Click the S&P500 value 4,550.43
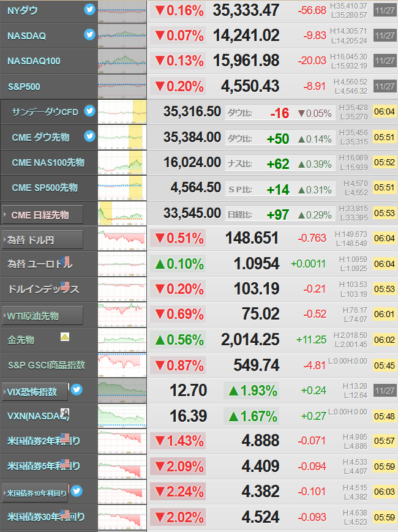The width and height of the screenshot is (398, 532). pos(250,86)
